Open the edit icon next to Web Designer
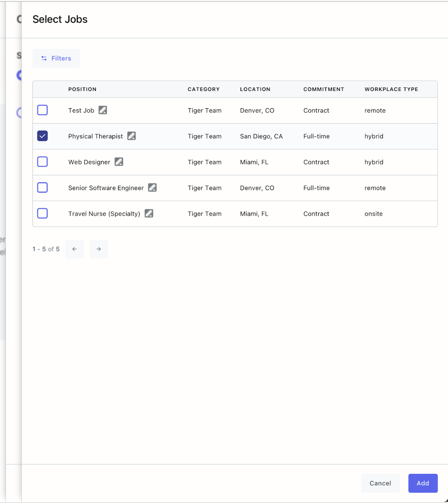 tap(119, 162)
